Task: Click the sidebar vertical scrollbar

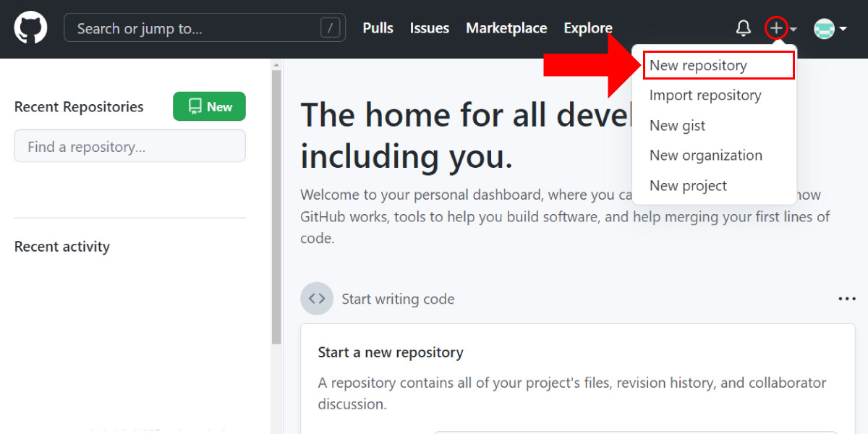Action: click(x=276, y=208)
